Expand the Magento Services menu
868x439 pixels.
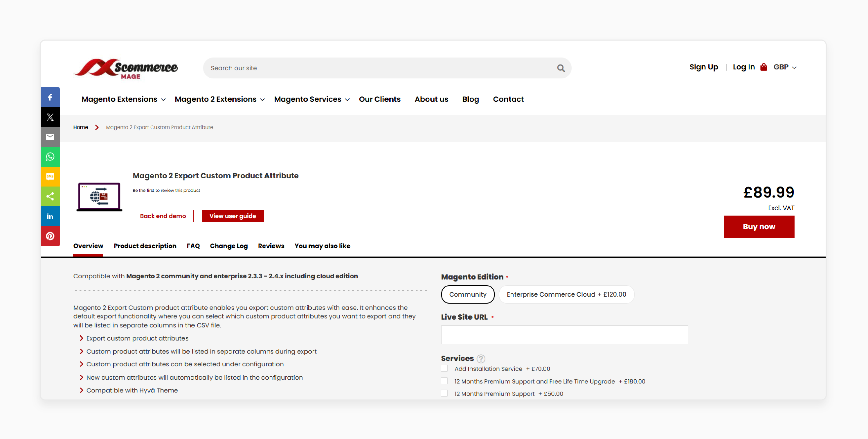312,99
